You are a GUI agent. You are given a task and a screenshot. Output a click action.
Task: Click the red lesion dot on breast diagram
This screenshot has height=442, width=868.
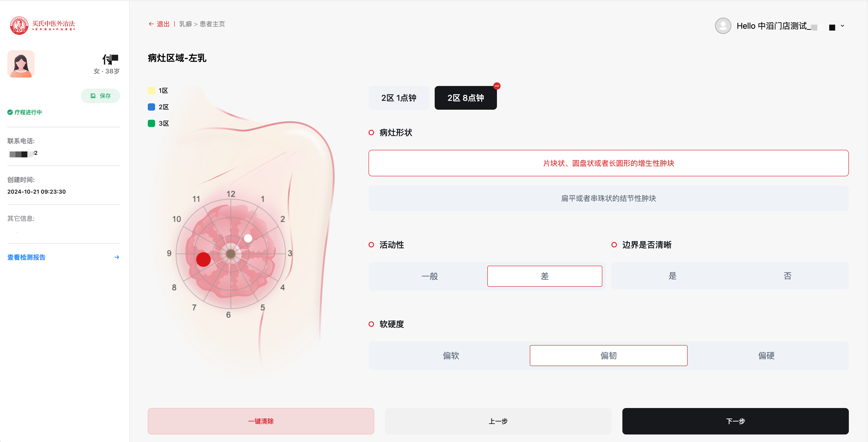pyautogui.click(x=203, y=259)
